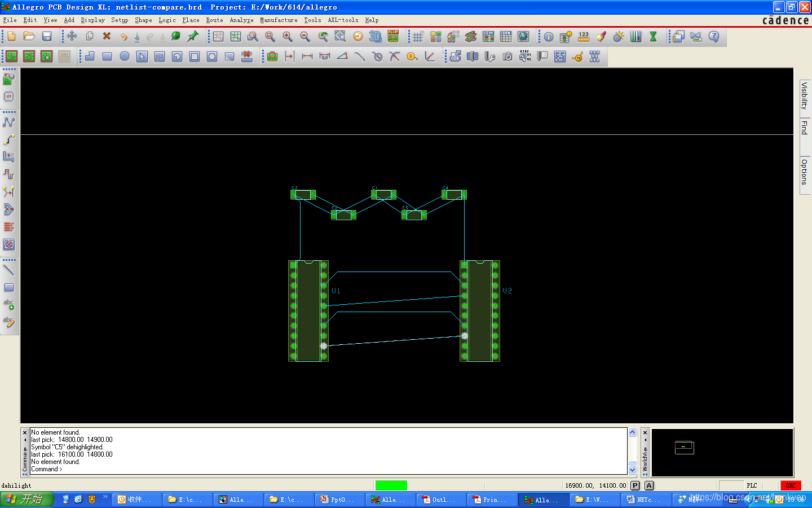Open the AXL-tools menu
Screen dimensions: 812x508
tap(343, 20)
